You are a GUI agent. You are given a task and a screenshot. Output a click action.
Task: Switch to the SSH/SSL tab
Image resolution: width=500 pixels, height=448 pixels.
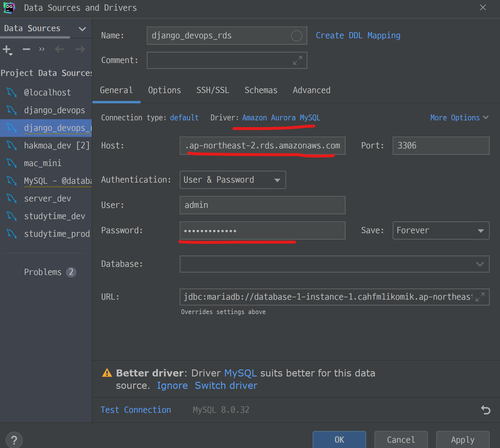coord(213,90)
